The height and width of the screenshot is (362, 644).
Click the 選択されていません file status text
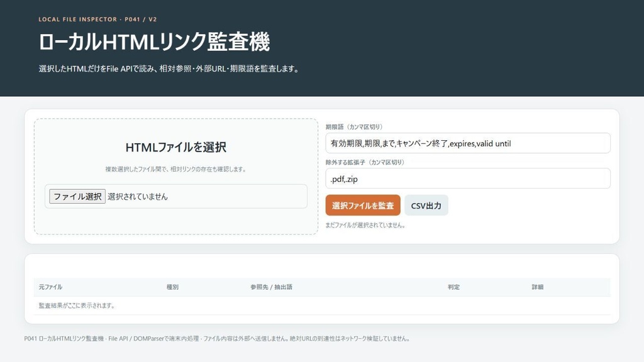(x=138, y=197)
